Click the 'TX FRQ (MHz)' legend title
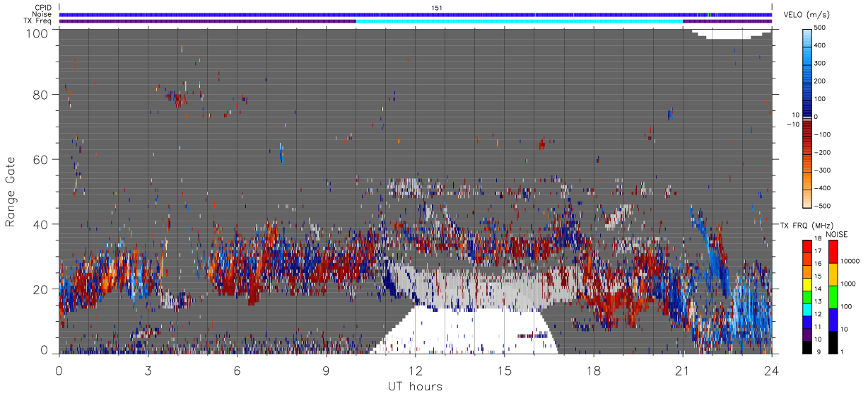868x401 pixels. pyautogui.click(x=807, y=225)
